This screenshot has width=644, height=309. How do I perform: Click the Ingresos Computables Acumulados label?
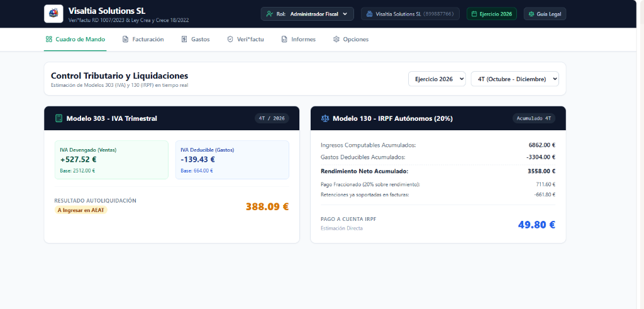[368, 145]
